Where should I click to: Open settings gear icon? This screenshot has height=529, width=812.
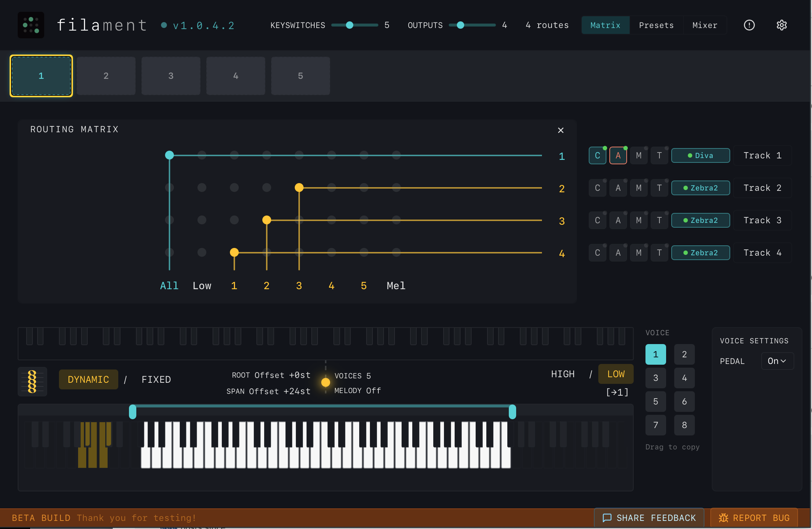pyautogui.click(x=781, y=25)
